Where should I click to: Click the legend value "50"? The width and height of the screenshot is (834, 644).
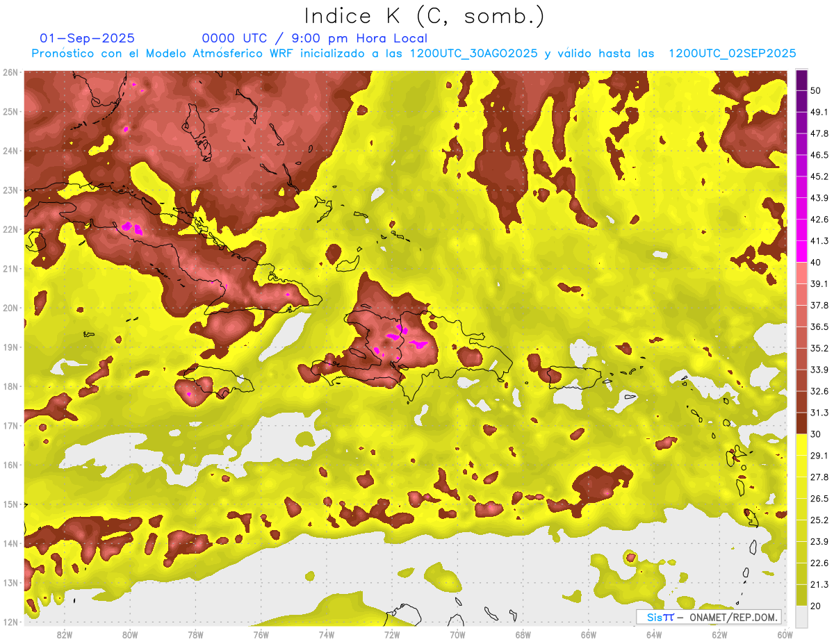pos(816,91)
